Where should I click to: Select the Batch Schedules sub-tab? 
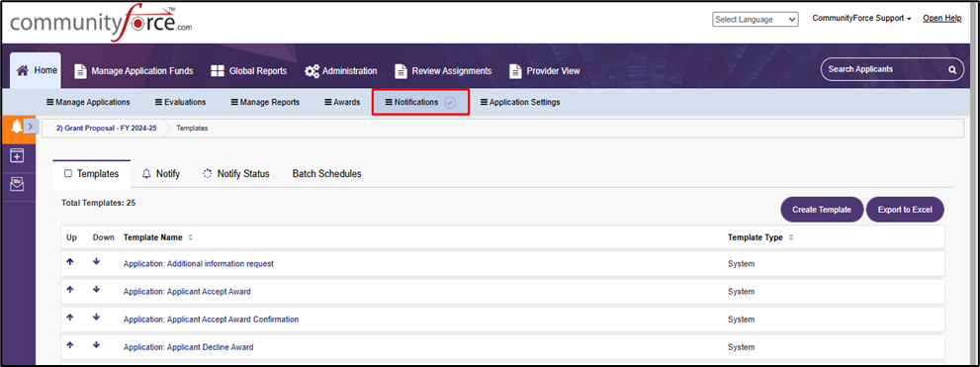click(x=327, y=174)
